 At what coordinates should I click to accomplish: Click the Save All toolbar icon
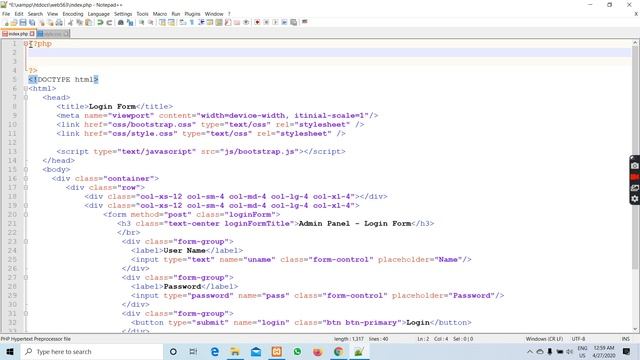[32, 22]
